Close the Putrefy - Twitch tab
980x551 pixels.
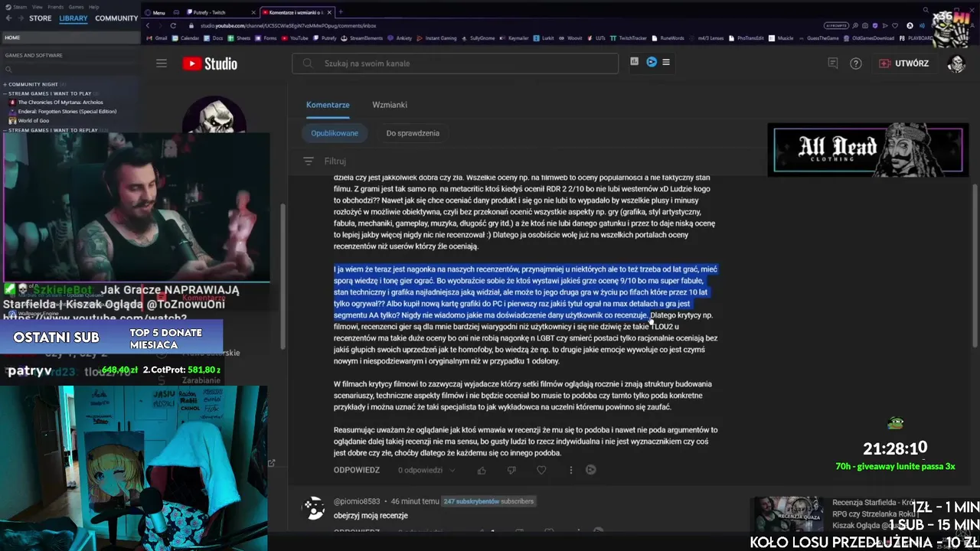253,12
